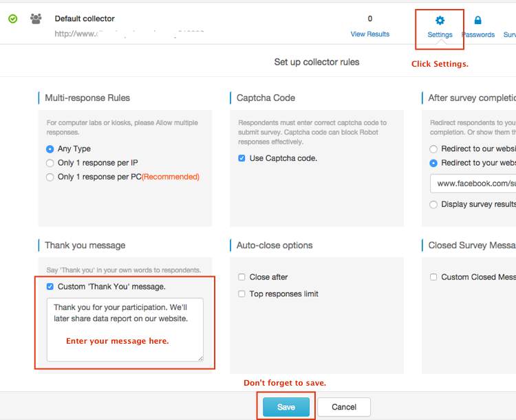The height and width of the screenshot is (420, 516).
Task: Enable the Top responses limit checkbox
Action: click(x=241, y=294)
